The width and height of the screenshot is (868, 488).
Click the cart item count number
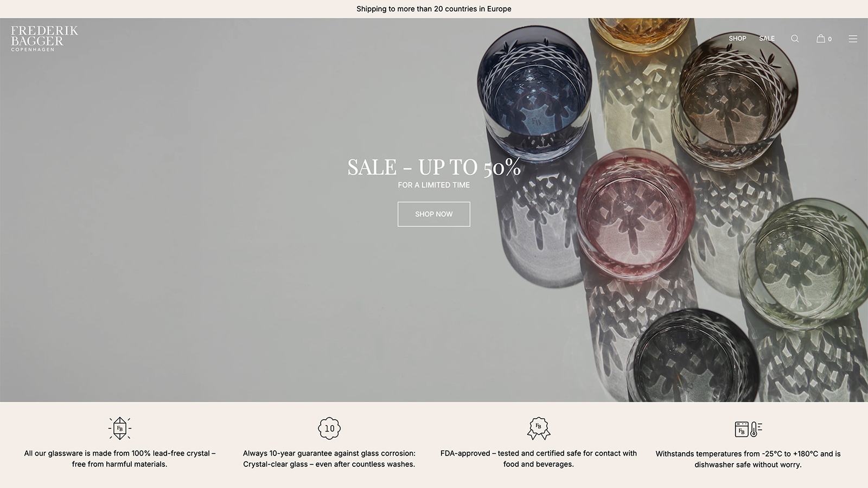click(829, 39)
